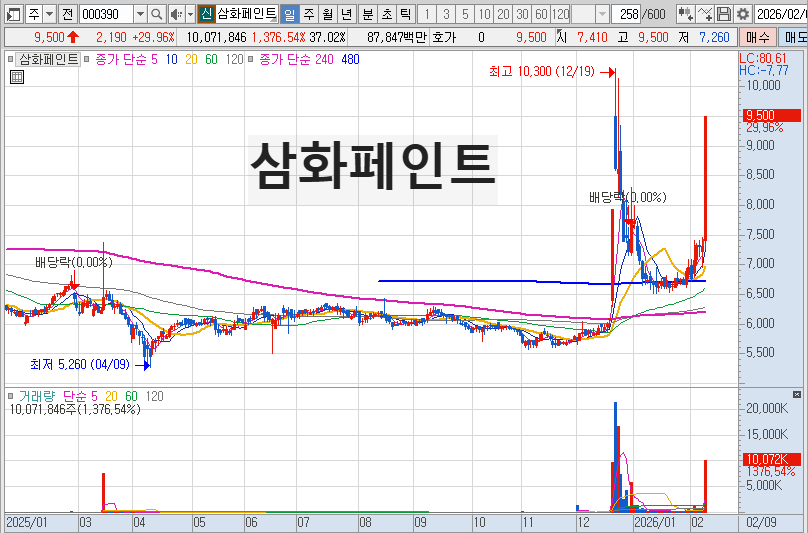Open the market type dropdown next to 주
The height and width of the screenshot is (533, 808).
(49, 14)
